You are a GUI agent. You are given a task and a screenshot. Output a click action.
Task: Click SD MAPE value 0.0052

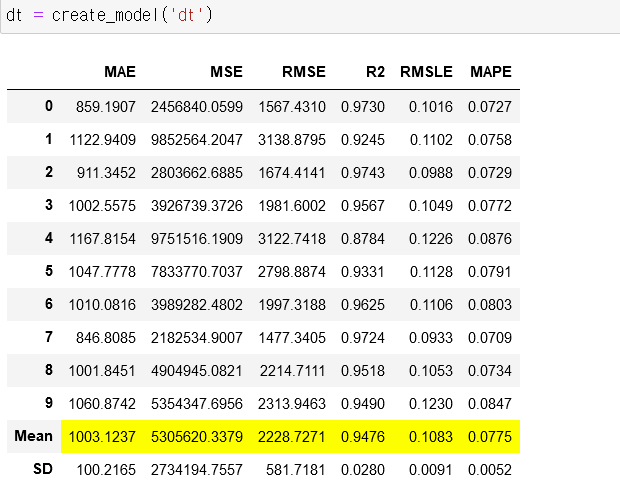(x=490, y=470)
